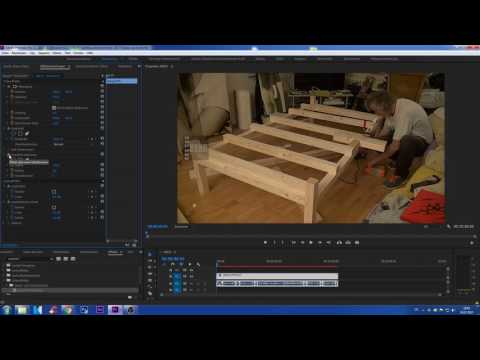Export a frame with the camera icon
The height and width of the screenshot is (360, 480).
point(357,242)
